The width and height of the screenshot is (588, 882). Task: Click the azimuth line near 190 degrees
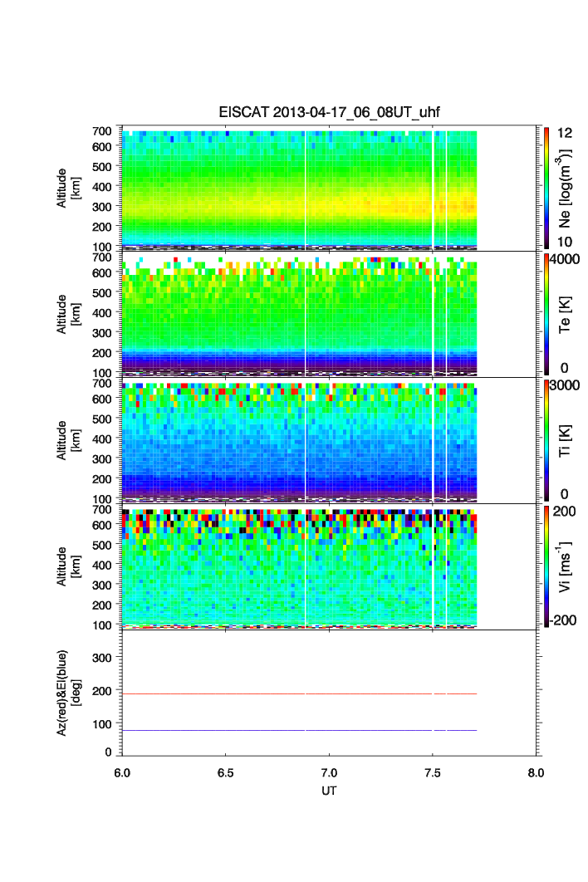[299, 693]
